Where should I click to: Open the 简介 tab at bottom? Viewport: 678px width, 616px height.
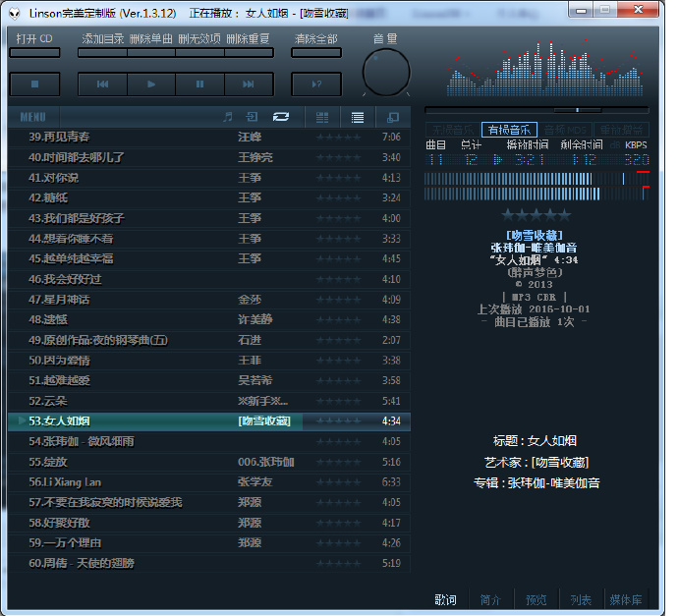[490, 599]
